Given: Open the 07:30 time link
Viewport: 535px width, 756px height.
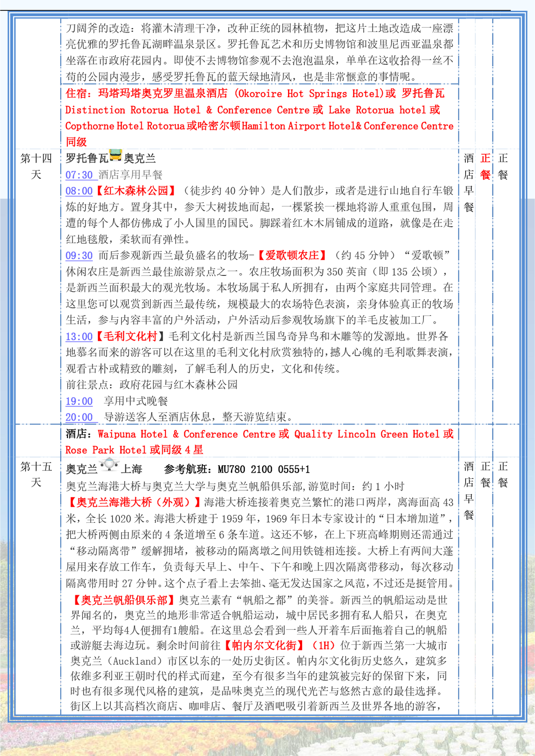Looking at the screenshot, I should click(x=79, y=175).
